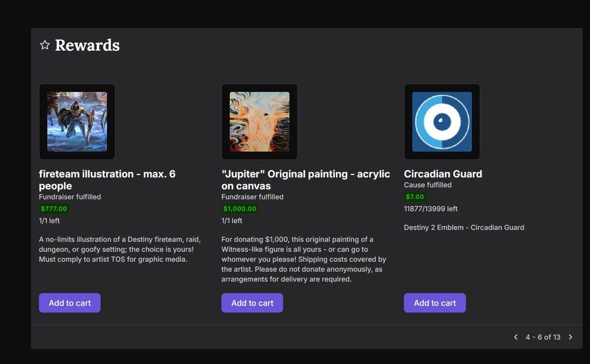Go to previous rewards page arrow
The width and height of the screenshot is (590, 364).
pos(516,337)
